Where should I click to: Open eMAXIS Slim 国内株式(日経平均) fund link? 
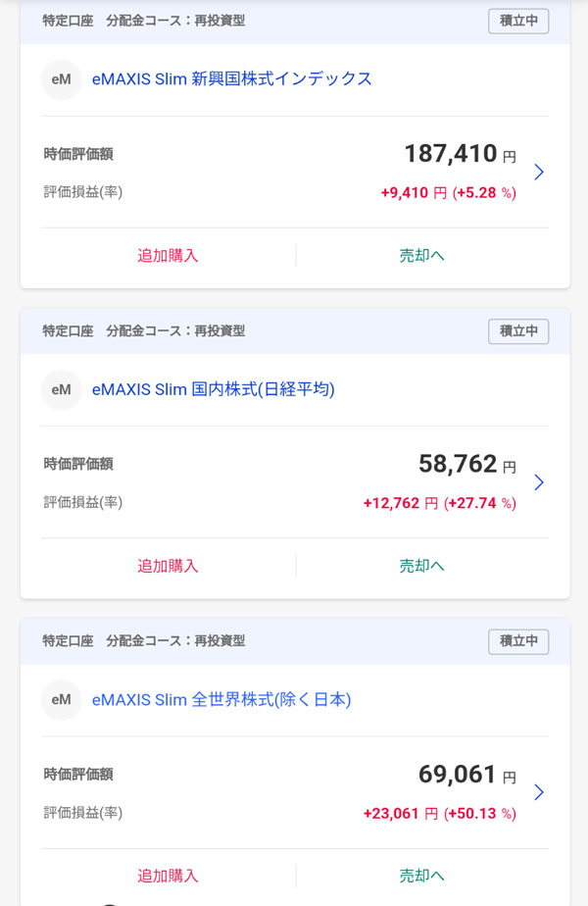[x=213, y=389]
